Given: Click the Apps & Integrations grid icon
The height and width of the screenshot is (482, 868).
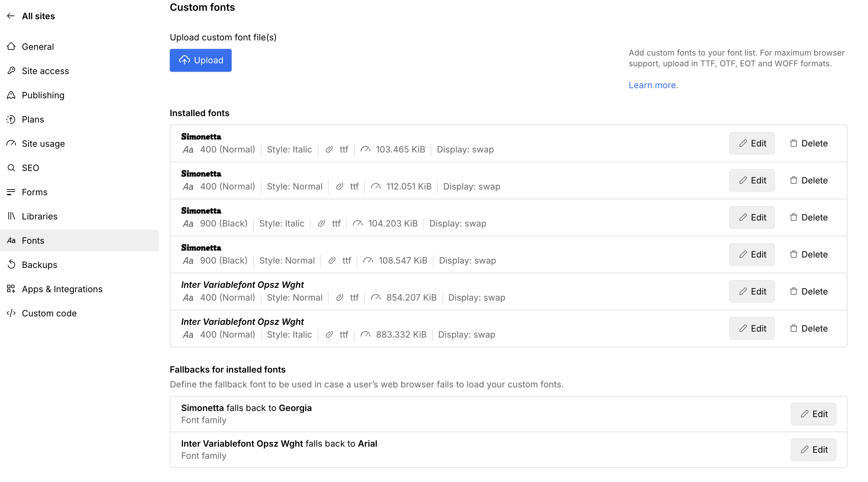Looking at the screenshot, I should click(x=11, y=289).
